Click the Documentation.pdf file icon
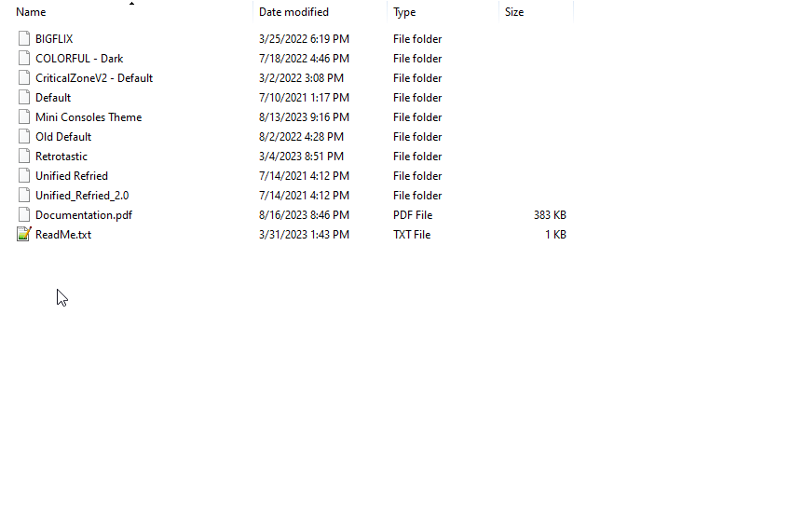 23,215
